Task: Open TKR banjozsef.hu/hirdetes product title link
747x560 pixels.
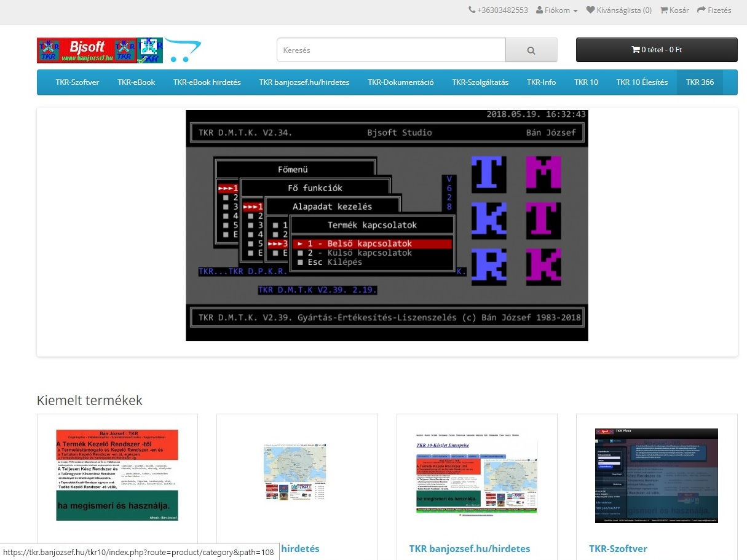Action: [x=470, y=548]
